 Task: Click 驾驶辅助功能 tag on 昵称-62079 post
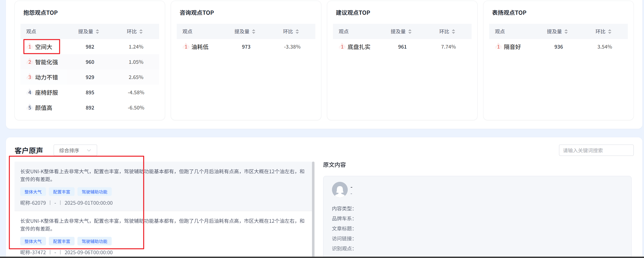95,192
